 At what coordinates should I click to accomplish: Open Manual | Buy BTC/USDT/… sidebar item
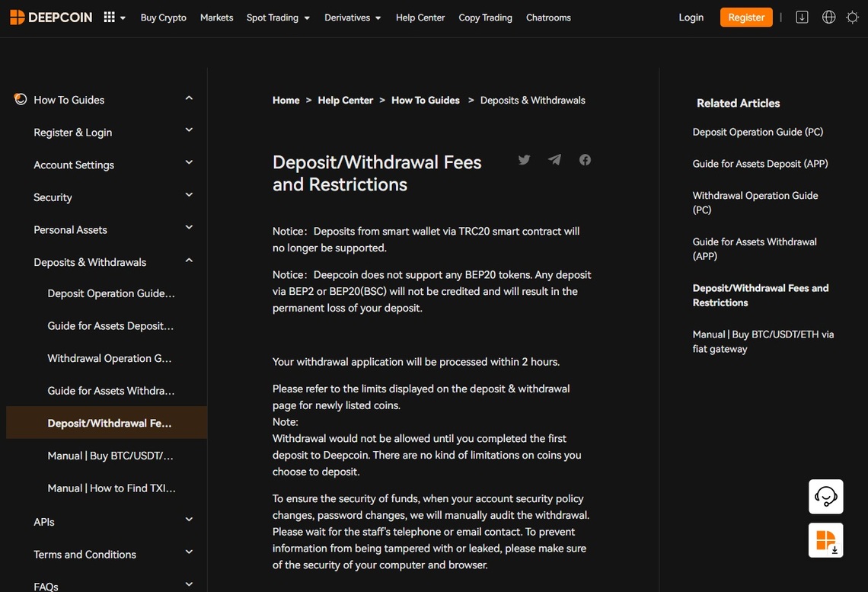click(110, 456)
